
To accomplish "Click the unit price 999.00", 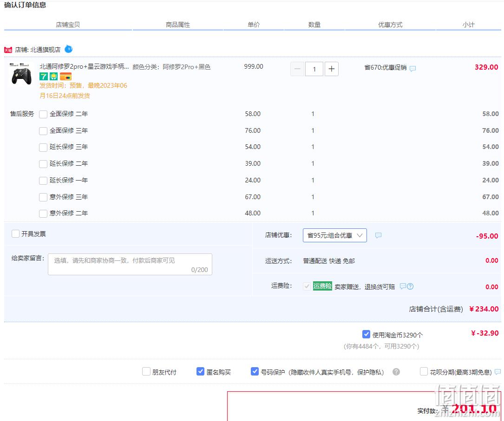I will [x=254, y=66].
